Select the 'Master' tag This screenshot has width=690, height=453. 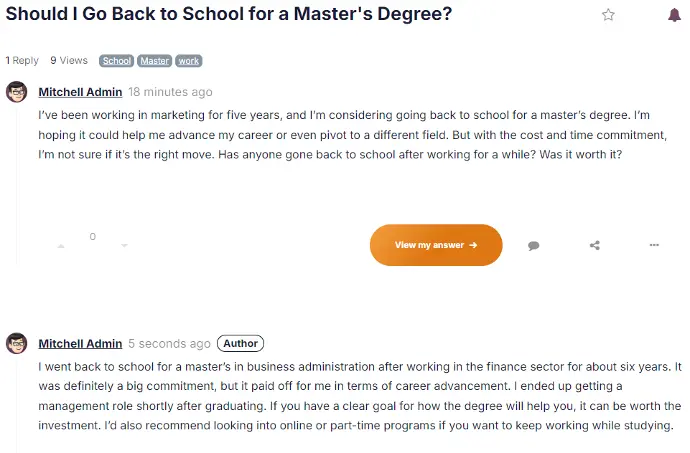(155, 61)
